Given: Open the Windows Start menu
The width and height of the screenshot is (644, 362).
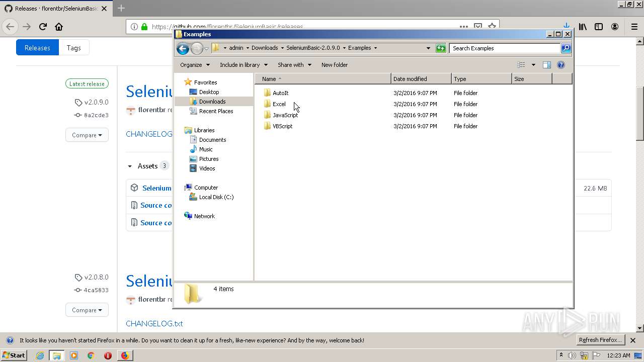Looking at the screenshot, I should coord(14,355).
